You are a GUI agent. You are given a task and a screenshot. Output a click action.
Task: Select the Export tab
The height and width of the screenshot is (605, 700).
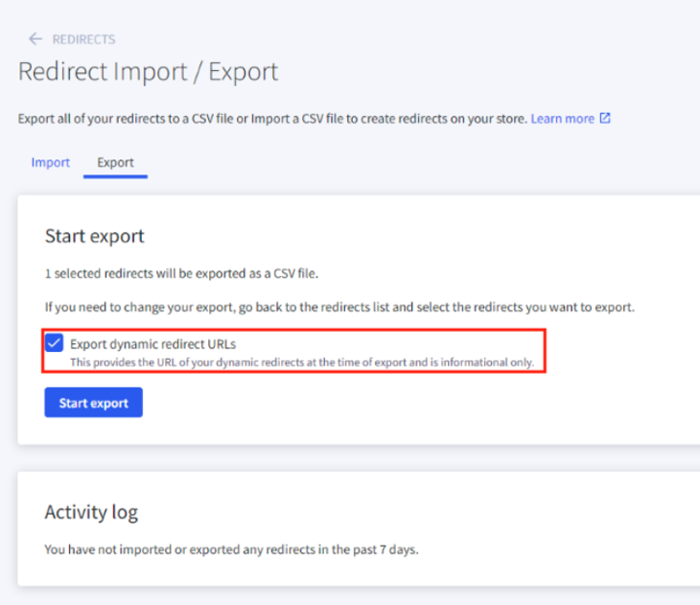[x=116, y=162]
